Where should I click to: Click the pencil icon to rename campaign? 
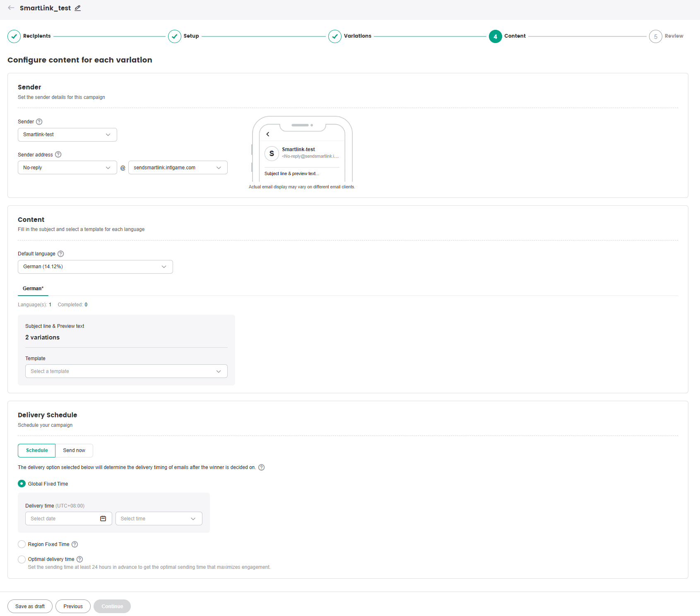point(77,8)
